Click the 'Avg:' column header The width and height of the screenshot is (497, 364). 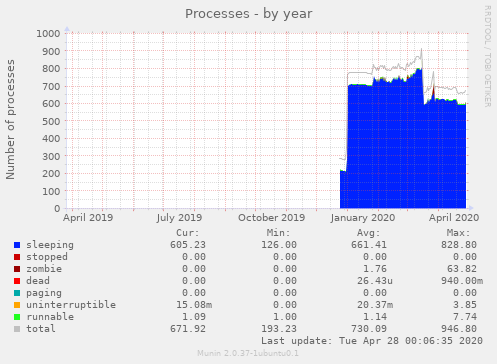(369, 233)
